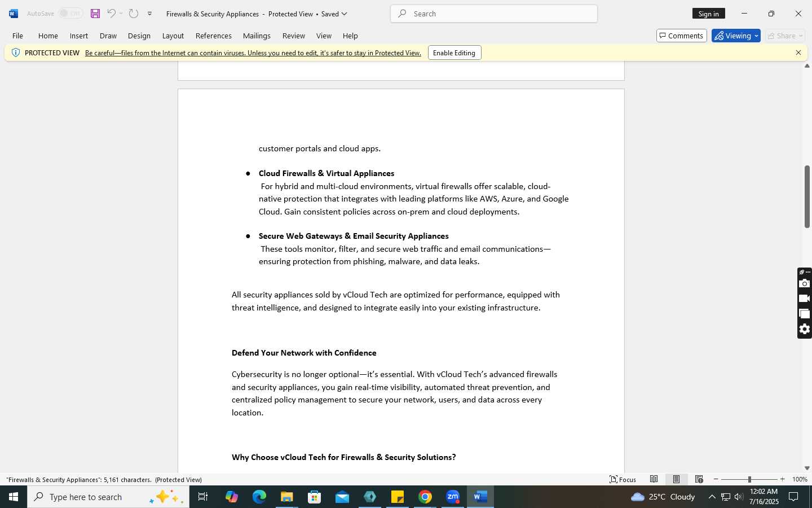Toggle Focus mode in status bar
Viewport: 812px width, 508px height.
[x=623, y=480]
